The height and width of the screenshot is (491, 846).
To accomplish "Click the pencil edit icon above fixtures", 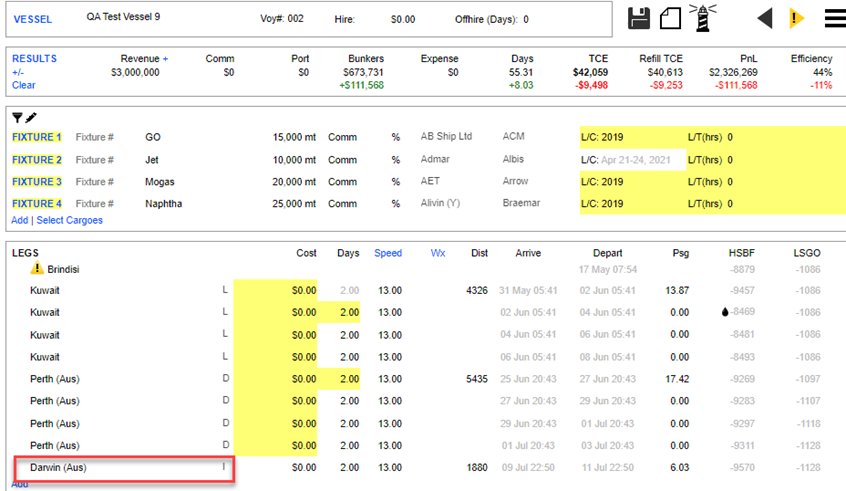I will [x=31, y=118].
